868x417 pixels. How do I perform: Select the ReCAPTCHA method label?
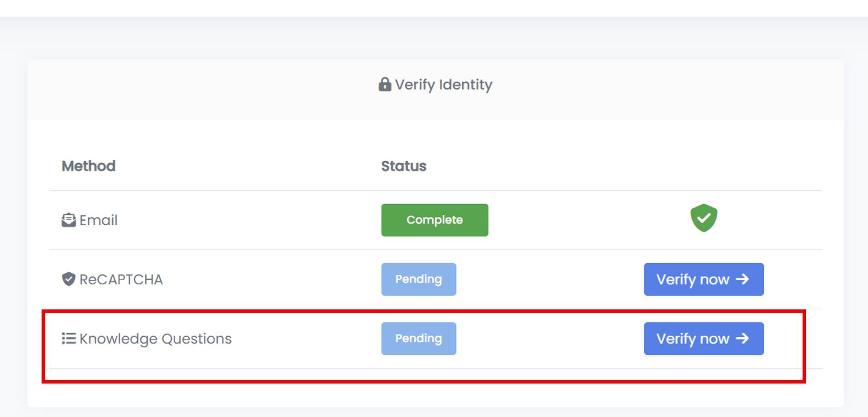point(121,279)
